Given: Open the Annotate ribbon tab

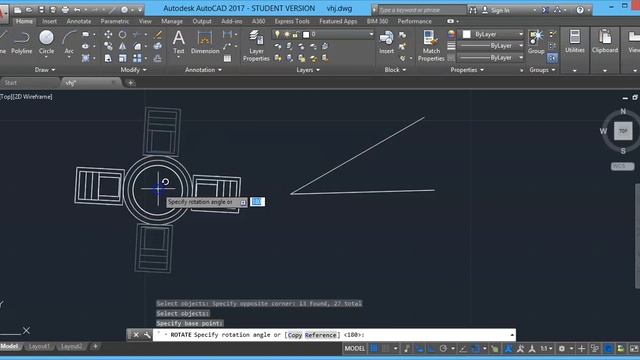Looking at the screenshot, I should 79,21.
